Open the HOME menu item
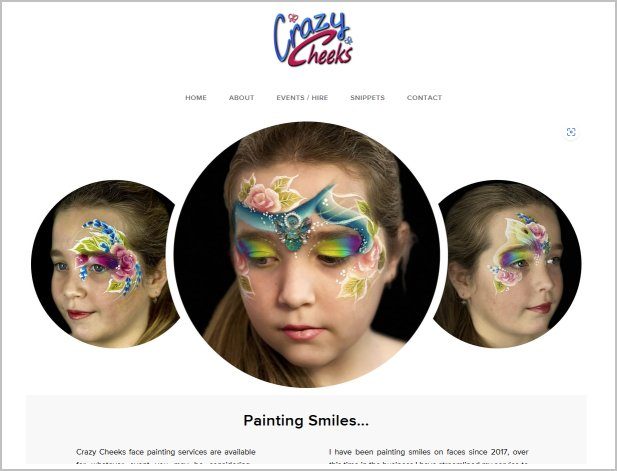 tap(196, 98)
